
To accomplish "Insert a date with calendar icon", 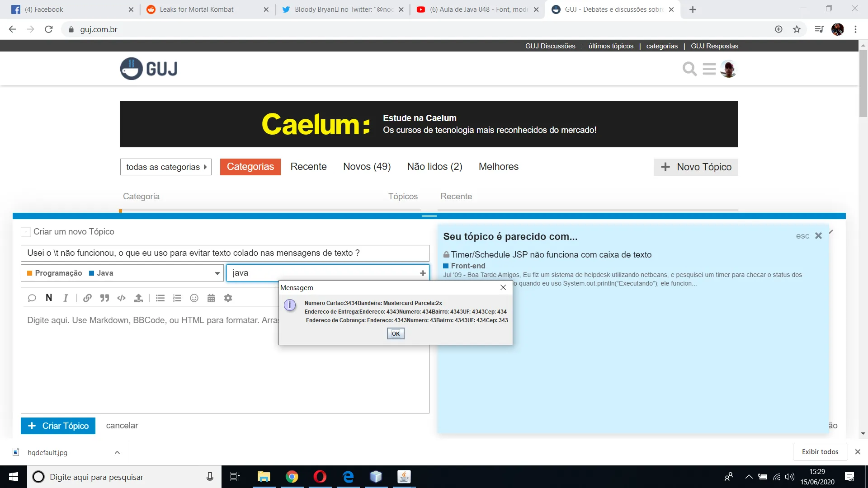I will [211, 298].
